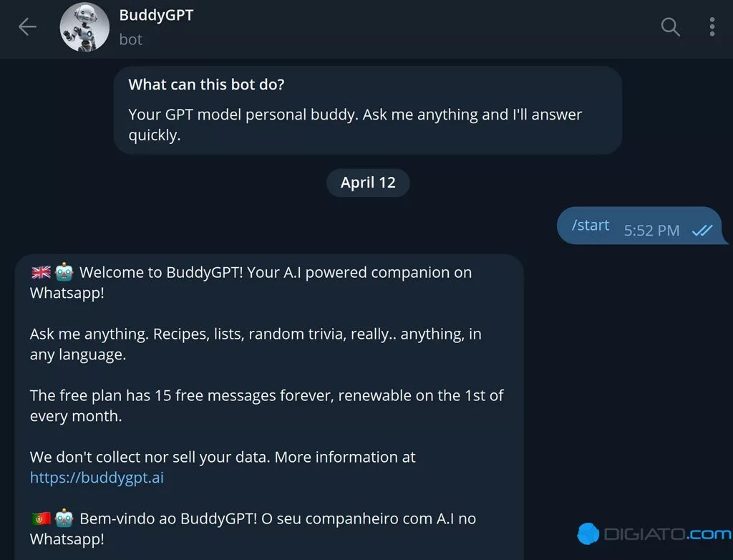Click the Welcome to BuddyGPT message text
Image resolution: width=733 pixels, height=560 pixels.
click(251, 283)
